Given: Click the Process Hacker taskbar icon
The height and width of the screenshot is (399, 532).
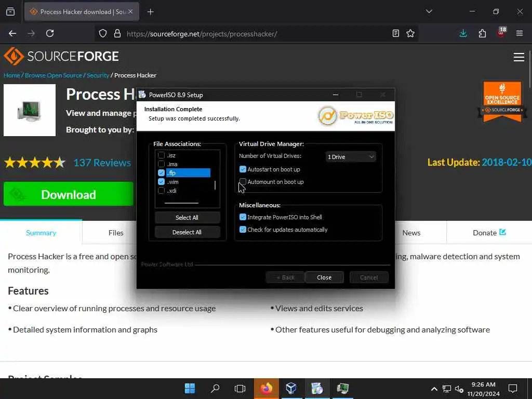Looking at the screenshot, I should pyautogui.click(x=343, y=389).
